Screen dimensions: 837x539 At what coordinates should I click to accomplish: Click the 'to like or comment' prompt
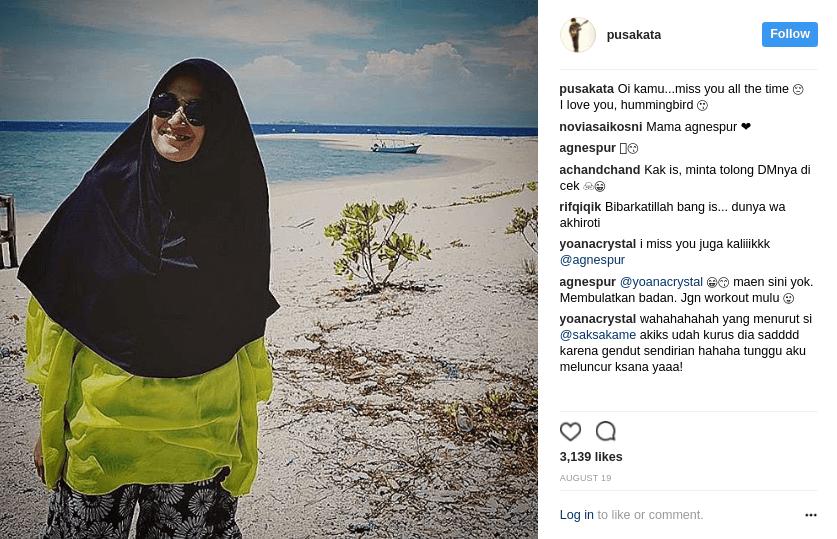pyautogui.click(x=650, y=515)
